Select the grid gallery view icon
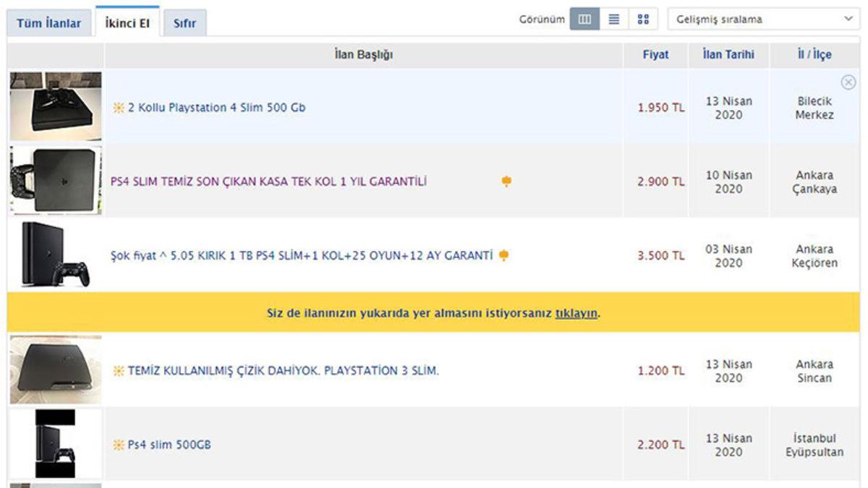868x488 pixels. click(x=643, y=20)
